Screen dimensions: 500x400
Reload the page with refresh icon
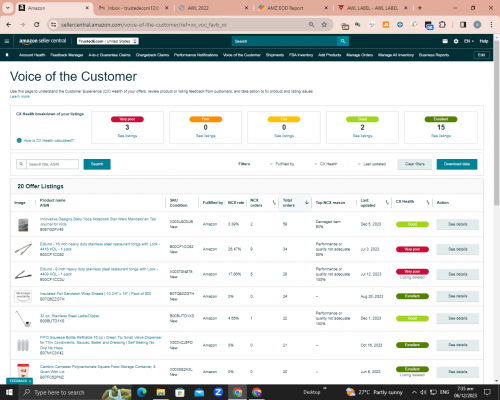point(37,25)
